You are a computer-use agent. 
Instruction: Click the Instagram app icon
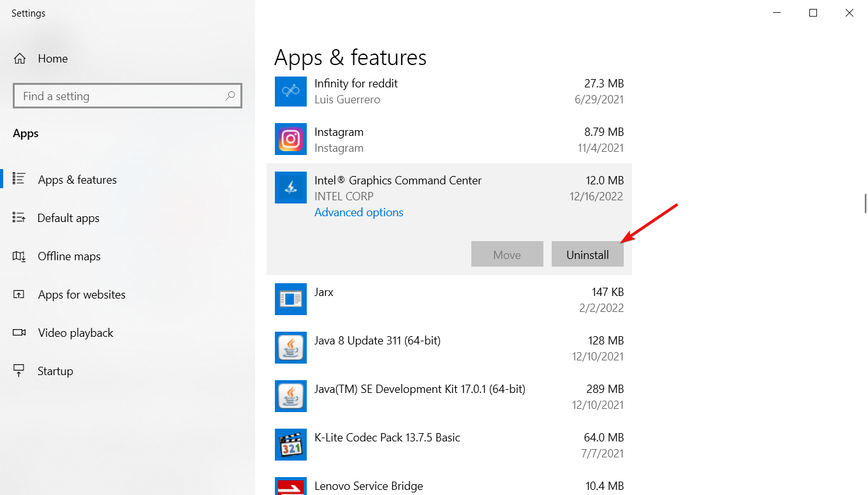pos(291,139)
